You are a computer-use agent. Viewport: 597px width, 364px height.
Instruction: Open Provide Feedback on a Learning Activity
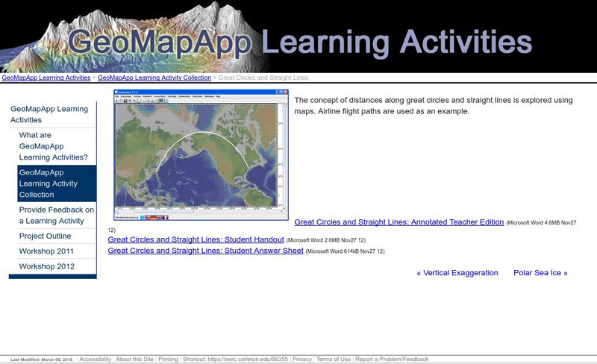pos(57,215)
